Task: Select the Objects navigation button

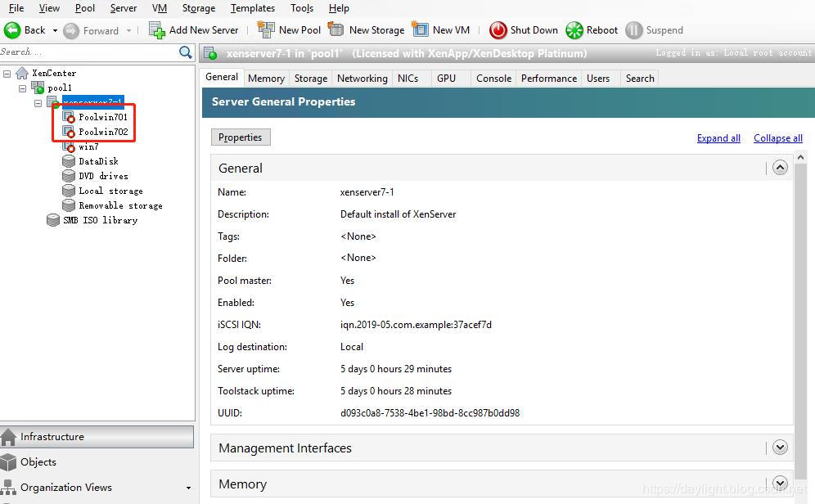Action: [97, 462]
